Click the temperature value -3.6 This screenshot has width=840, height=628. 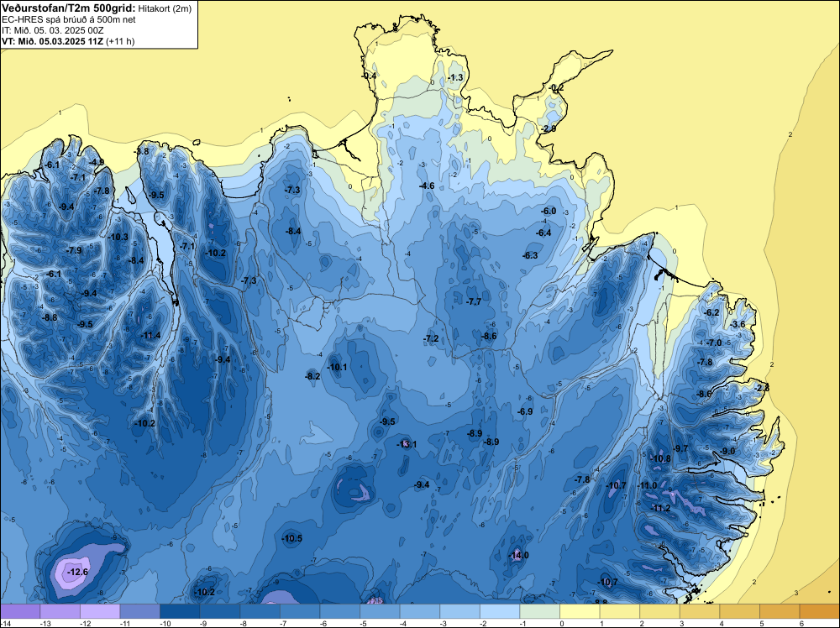point(738,324)
